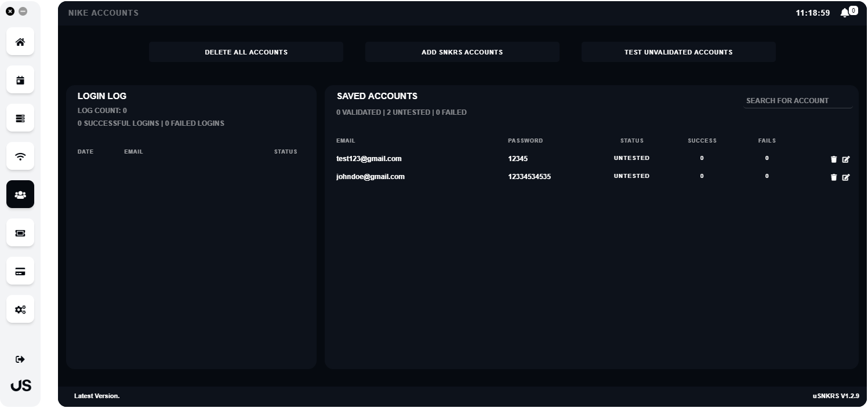The image size is (868, 408).
Task: Open the ticket icon in sidebar
Action: click(20, 233)
